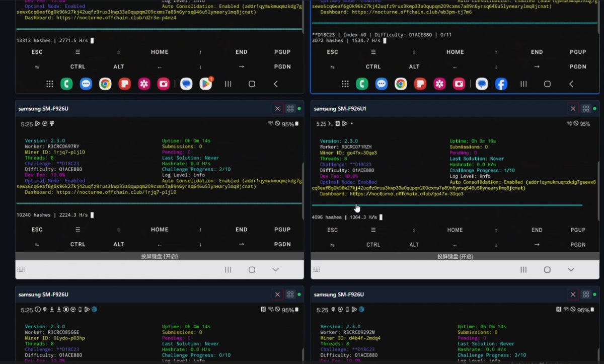604x364 pixels.
Task: Open the ☰ drawer key in the SM-F926U1 terminal
Action: click(x=373, y=230)
